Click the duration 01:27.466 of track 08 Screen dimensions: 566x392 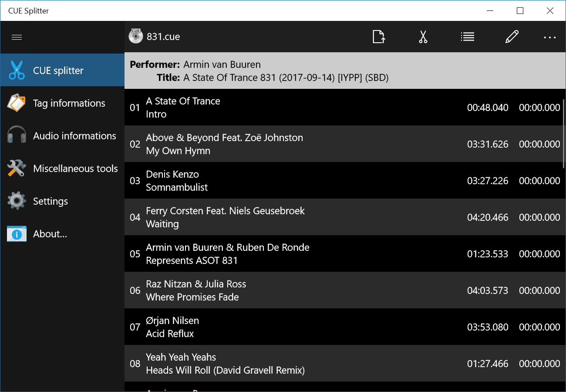(488, 364)
